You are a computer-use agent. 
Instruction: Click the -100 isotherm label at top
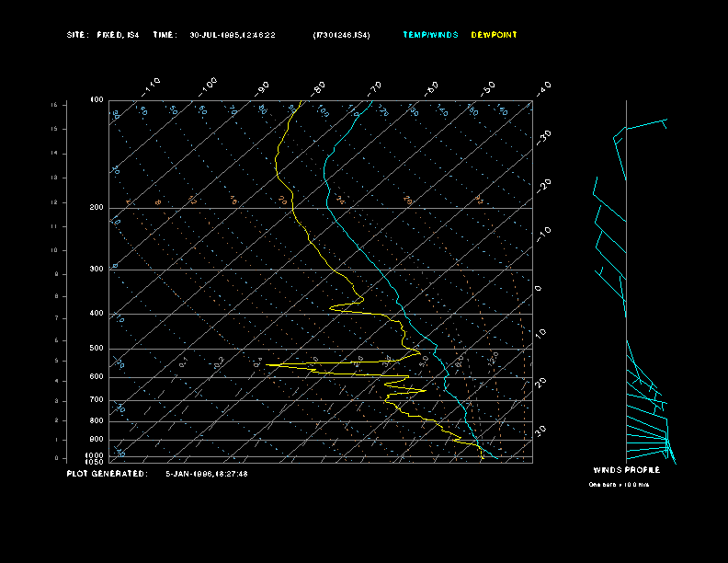(x=208, y=86)
